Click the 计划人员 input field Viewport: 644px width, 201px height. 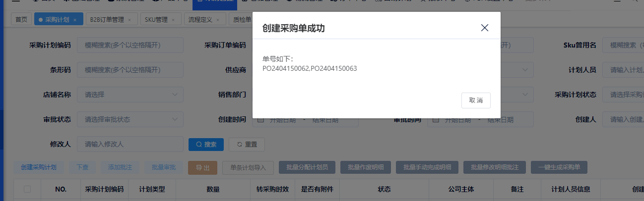click(623, 70)
